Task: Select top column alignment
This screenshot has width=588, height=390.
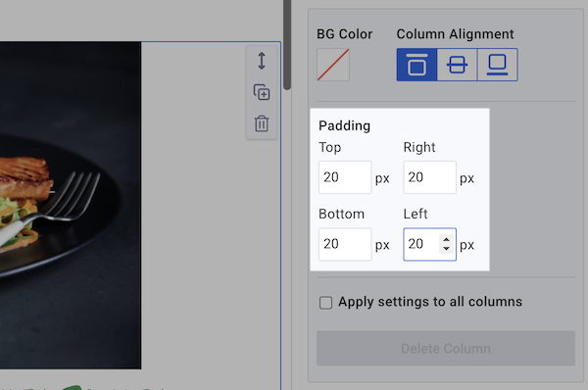Action: coord(417,65)
